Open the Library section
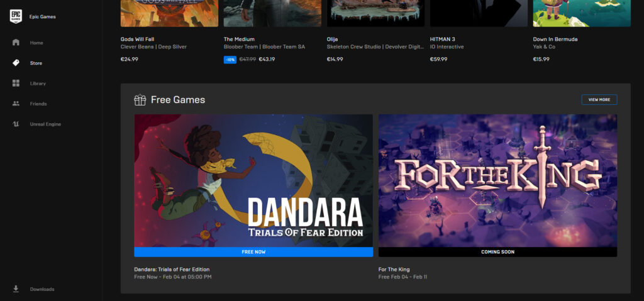 (38, 84)
